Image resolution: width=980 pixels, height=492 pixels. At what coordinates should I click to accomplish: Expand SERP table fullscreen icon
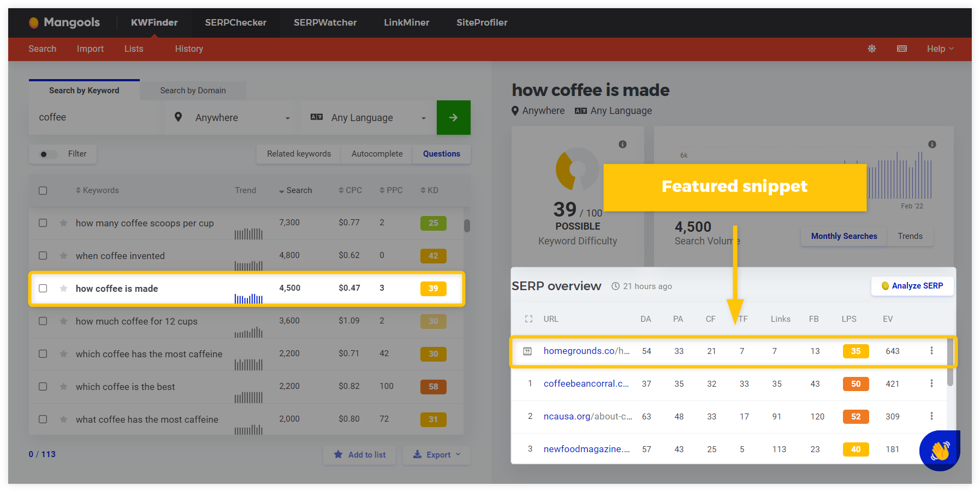point(528,319)
